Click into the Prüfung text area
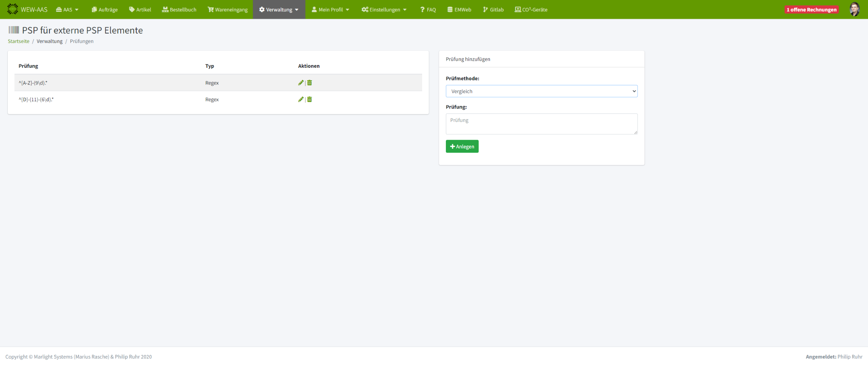This screenshot has width=868, height=366. pos(541,124)
